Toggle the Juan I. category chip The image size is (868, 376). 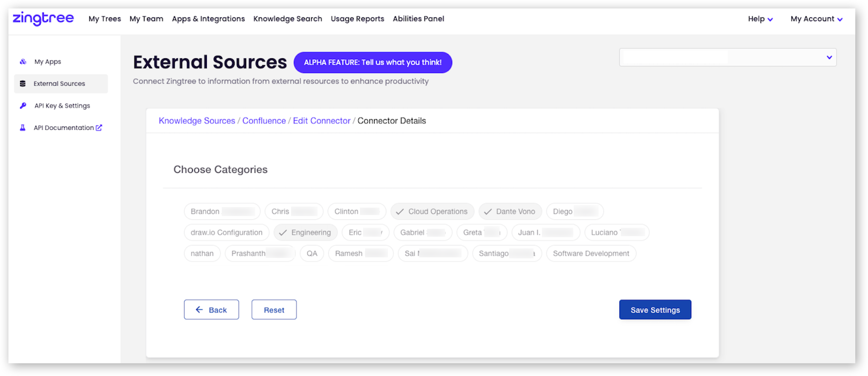[x=546, y=232]
